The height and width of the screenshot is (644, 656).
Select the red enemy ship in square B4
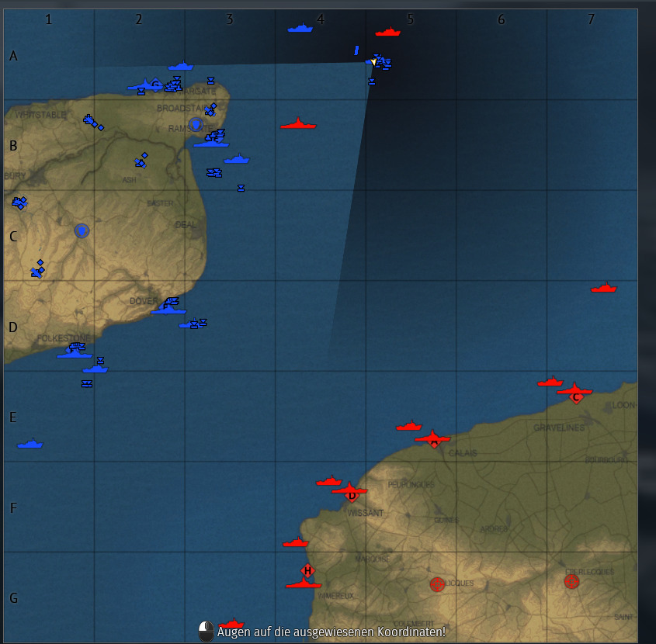pos(298,124)
